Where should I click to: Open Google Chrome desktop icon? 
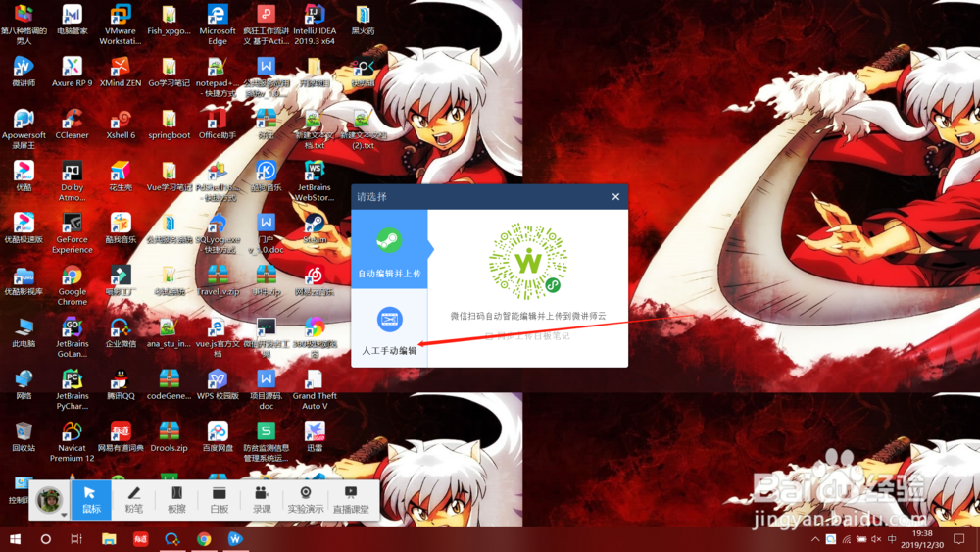[x=72, y=285]
